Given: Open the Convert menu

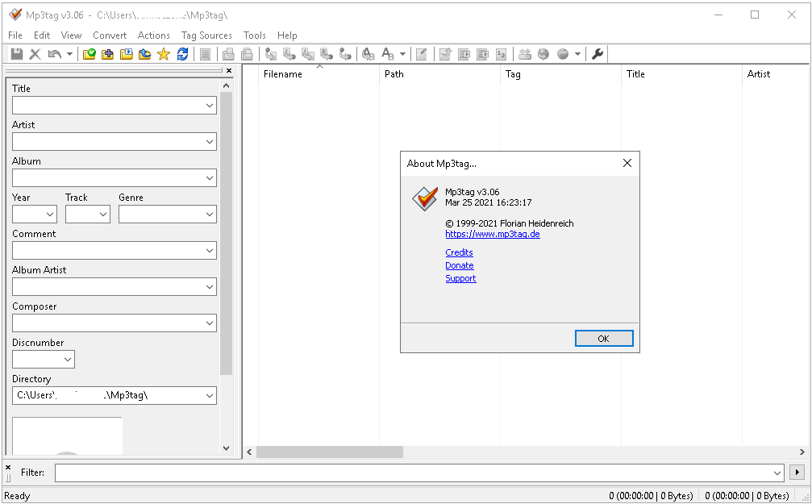Looking at the screenshot, I should (110, 35).
